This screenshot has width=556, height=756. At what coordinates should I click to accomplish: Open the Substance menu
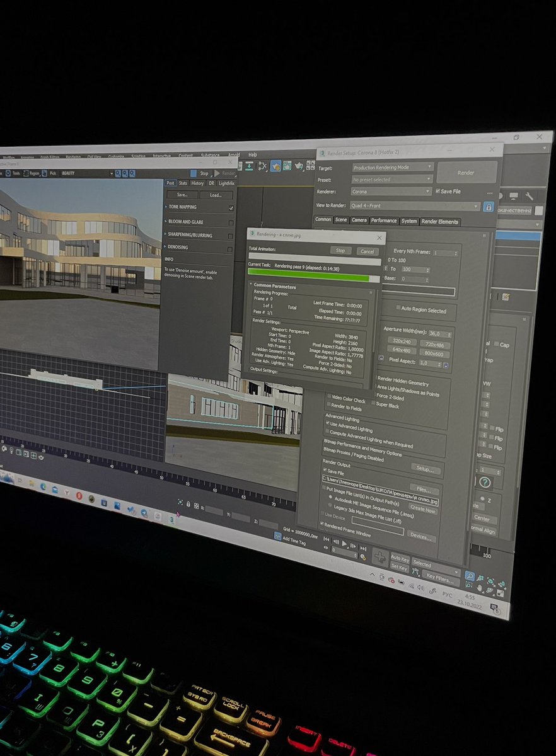click(x=209, y=155)
